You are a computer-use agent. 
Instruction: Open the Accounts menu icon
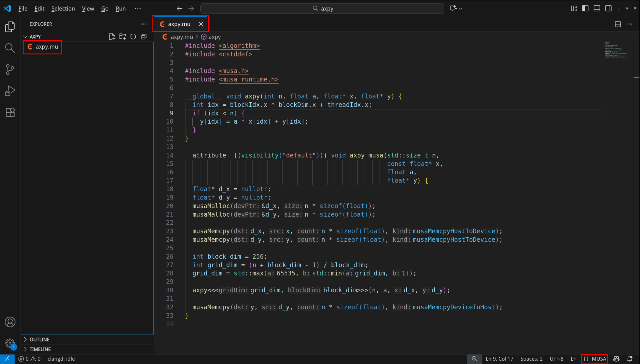[10, 322]
